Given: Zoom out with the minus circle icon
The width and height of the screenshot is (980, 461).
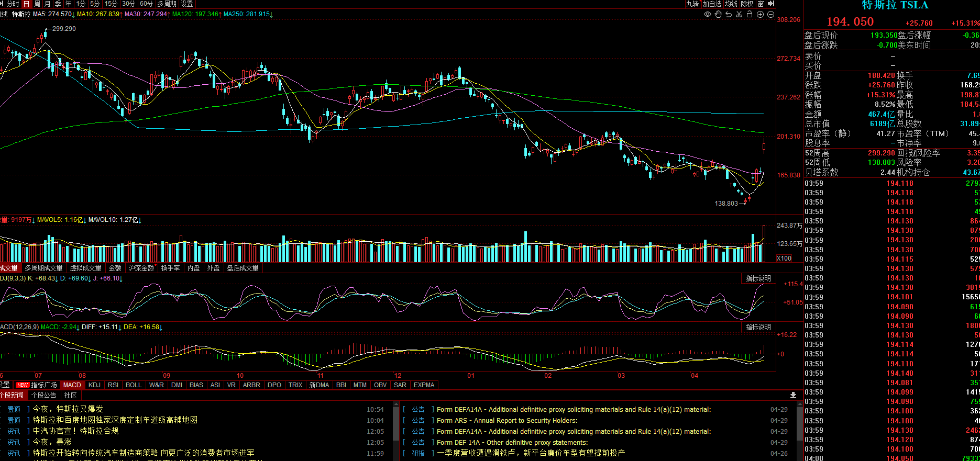Looking at the screenshot, I should click(770, 15).
